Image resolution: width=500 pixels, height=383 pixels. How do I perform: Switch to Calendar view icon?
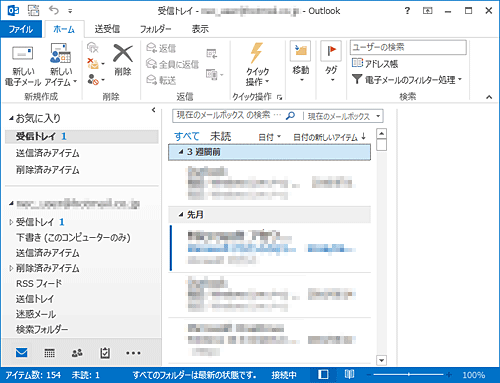49,353
